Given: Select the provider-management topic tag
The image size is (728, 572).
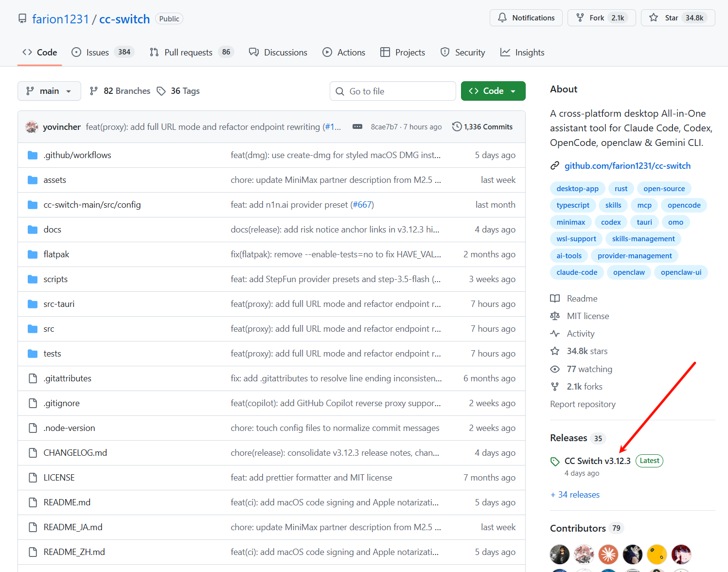Looking at the screenshot, I should (x=635, y=256).
